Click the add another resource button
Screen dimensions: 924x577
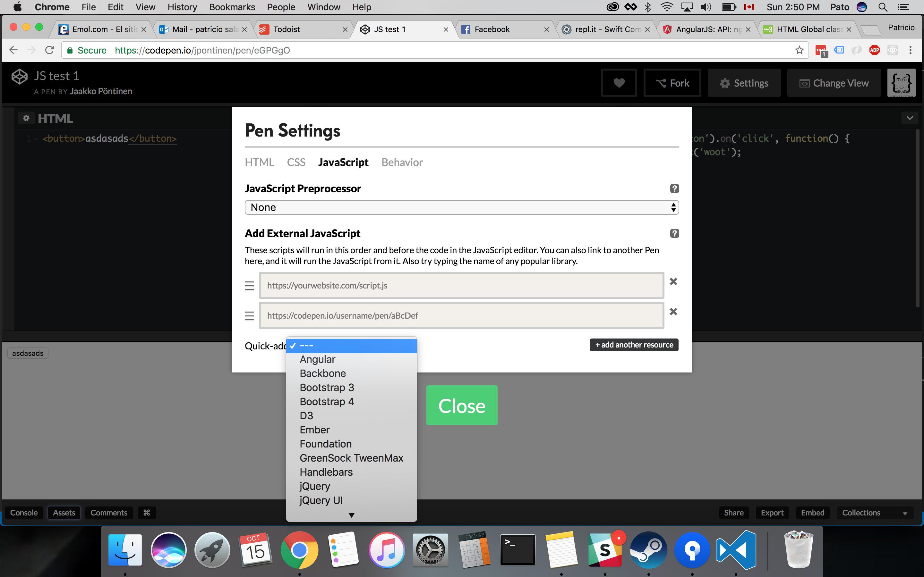(x=634, y=345)
